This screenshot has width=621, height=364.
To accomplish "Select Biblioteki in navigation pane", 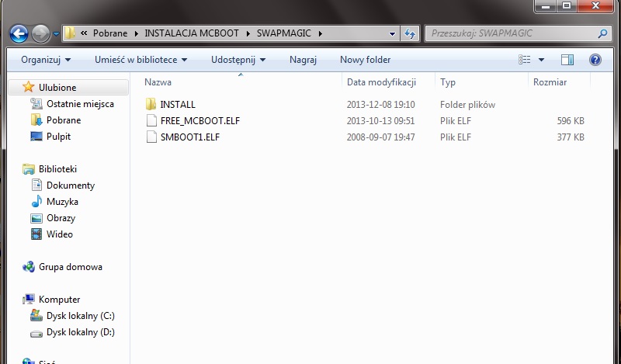I will [x=57, y=168].
